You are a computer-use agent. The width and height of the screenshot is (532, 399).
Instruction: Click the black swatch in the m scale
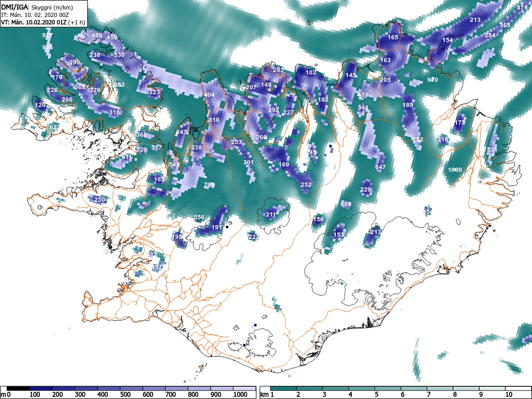coord(18,388)
